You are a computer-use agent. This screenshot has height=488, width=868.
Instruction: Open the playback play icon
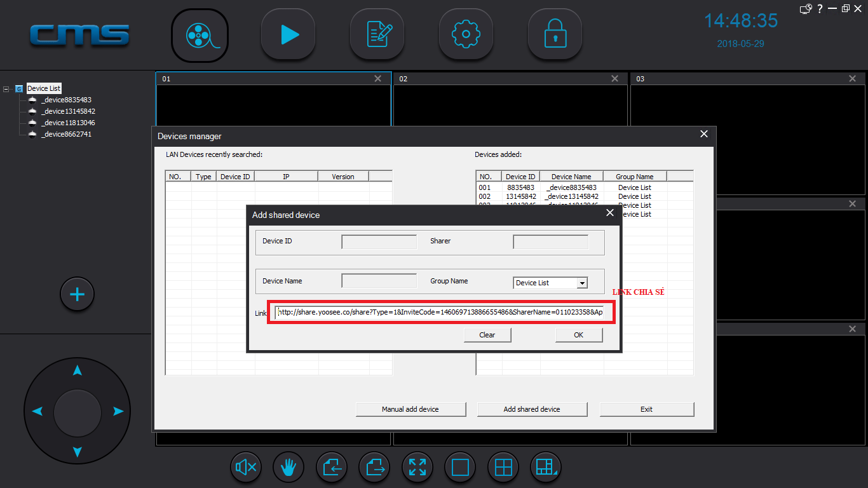click(288, 35)
